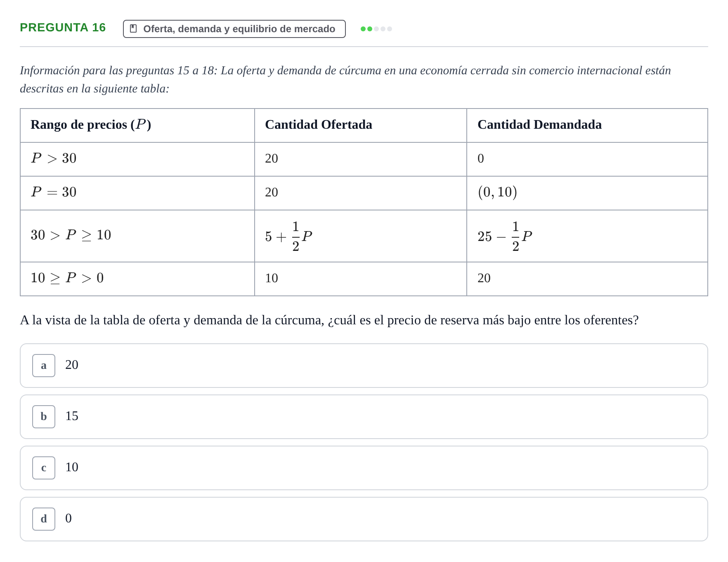Viewport: 728px width, 562px height.
Task: Choose answer option a with value 20
Action: pos(364,366)
